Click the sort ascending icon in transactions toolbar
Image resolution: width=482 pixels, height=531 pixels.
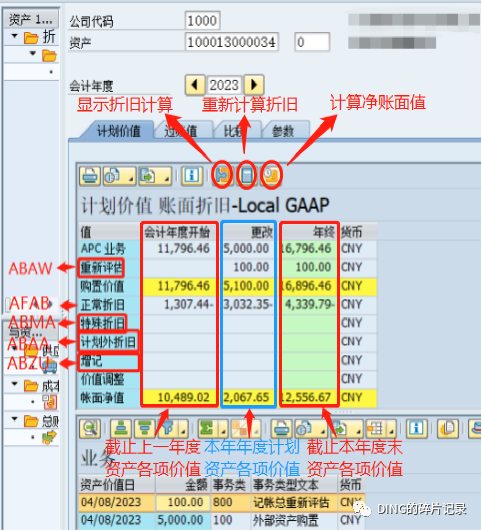pos(121,429)
